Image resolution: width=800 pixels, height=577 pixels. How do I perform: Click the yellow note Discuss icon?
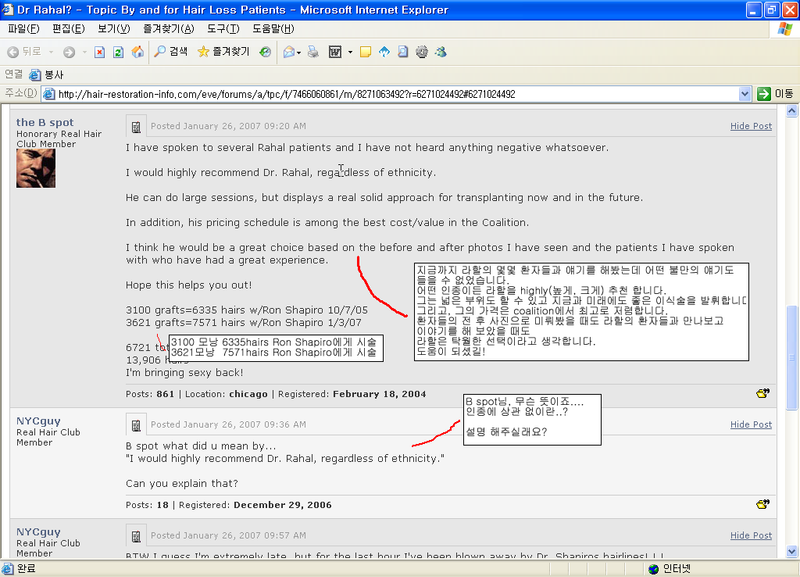pyautogui.click(x=365, y=52)
